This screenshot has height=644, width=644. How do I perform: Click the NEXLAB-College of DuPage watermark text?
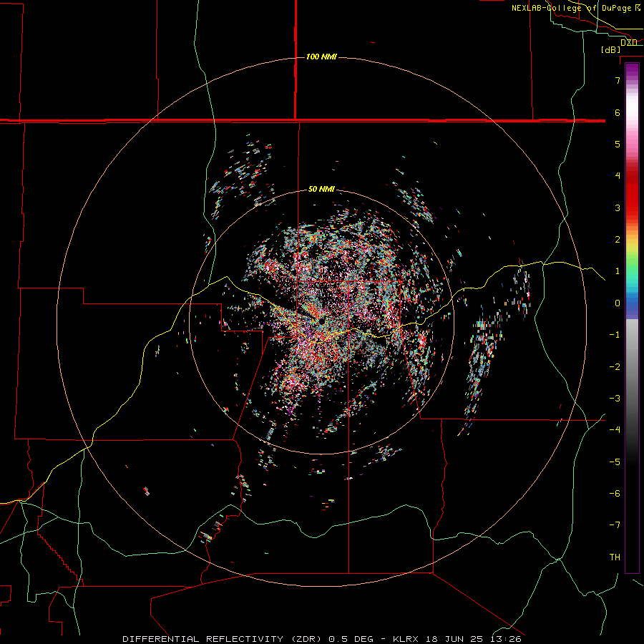pos(572,8)
